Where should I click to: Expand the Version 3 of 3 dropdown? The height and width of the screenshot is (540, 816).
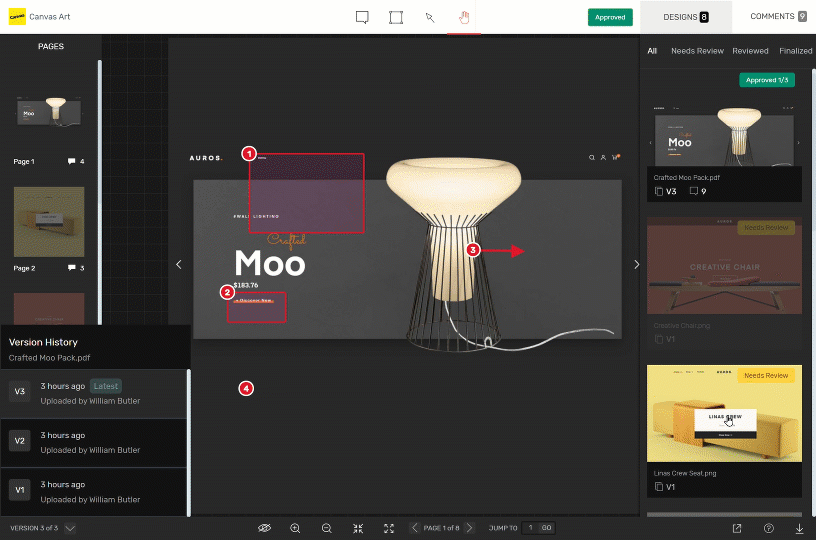coord(70,528)
